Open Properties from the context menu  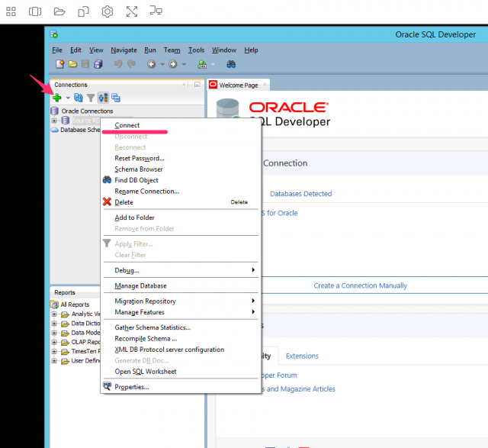coord(181,387)
